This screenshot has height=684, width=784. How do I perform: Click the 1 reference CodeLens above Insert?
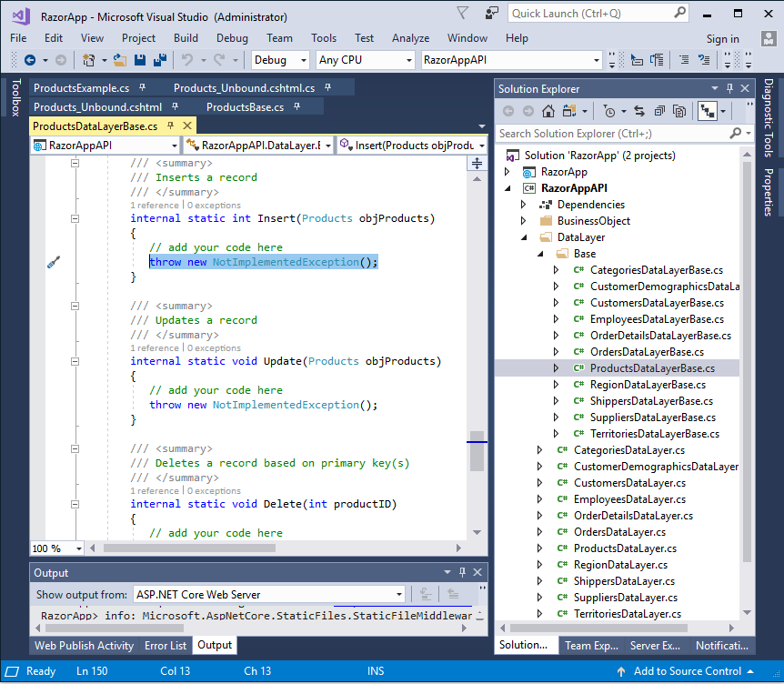pyautogui.click(x=155, y=205)
